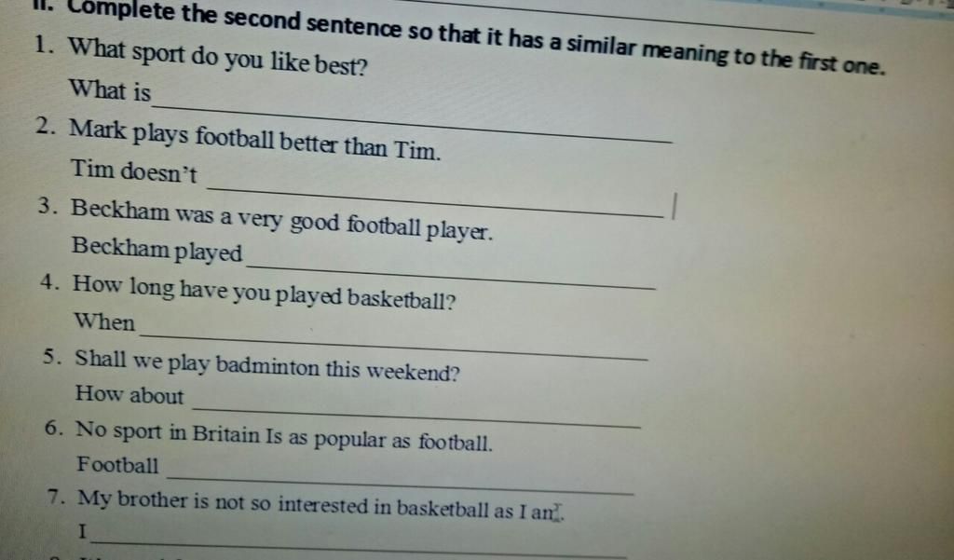Click the blank line after 'What is'
The height and width of the screenshot is (560, 954).
point(413,125)
